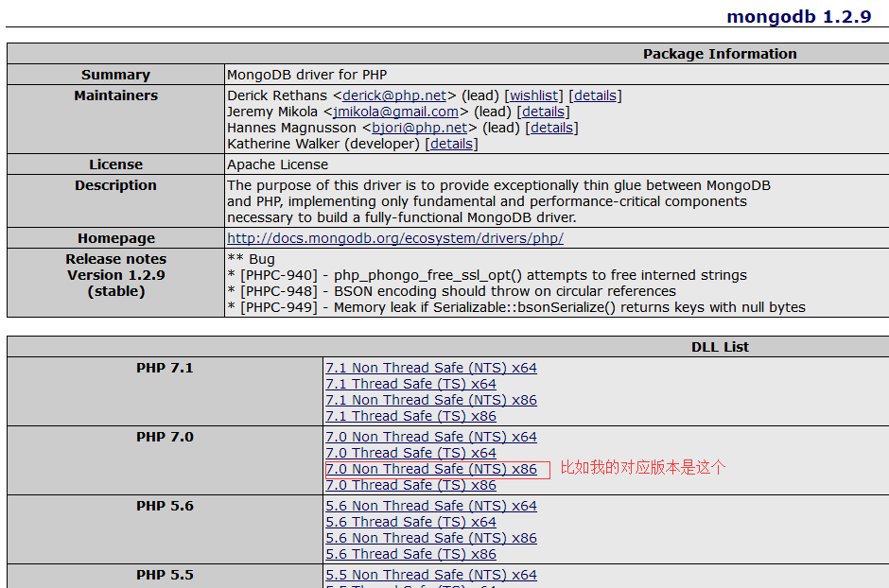Select the Description row label
The height and width of the screenshot is (588, 889).
point(115,186)
